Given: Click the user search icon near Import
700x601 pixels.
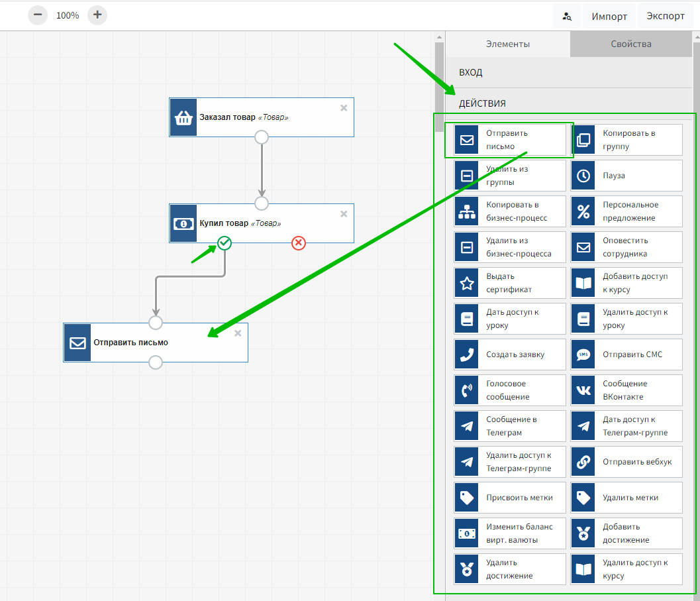Looking at the screenshot, I should click(x=567, y=16).
